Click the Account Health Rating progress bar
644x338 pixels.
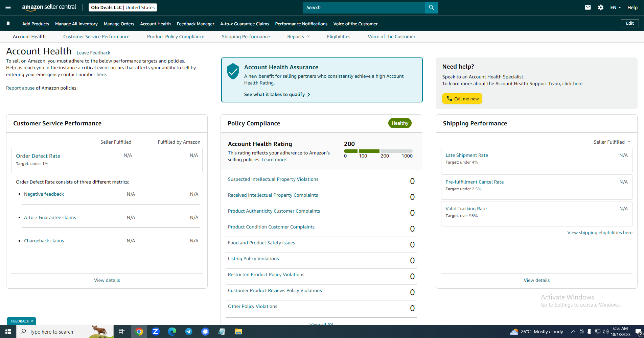[x=378, y=151]
